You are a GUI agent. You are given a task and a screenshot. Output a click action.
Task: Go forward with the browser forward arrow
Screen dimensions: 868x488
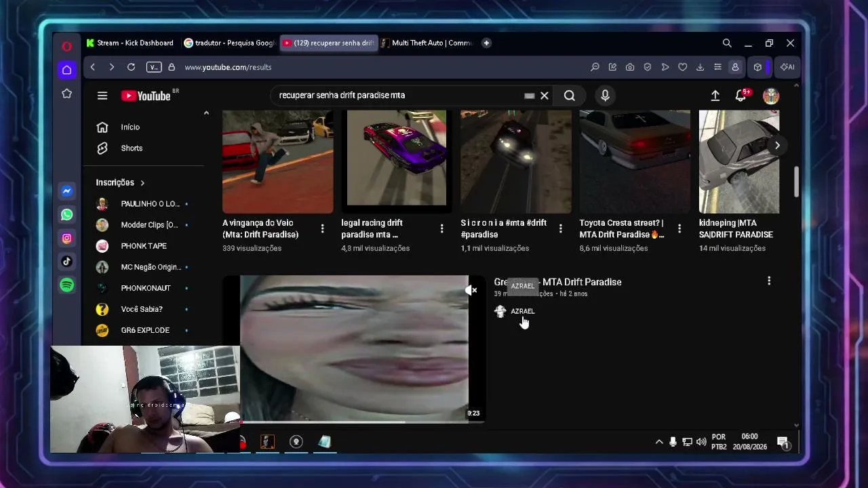(112, 67)
